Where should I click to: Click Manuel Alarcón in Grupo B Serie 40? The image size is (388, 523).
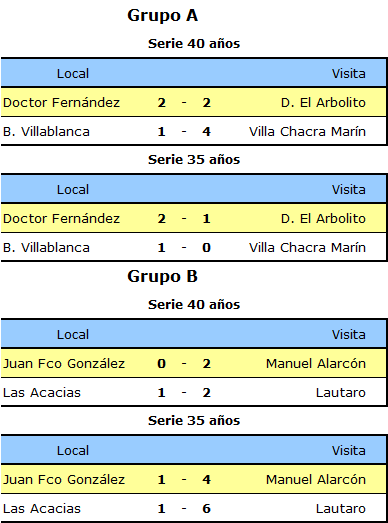click(316, 364)
